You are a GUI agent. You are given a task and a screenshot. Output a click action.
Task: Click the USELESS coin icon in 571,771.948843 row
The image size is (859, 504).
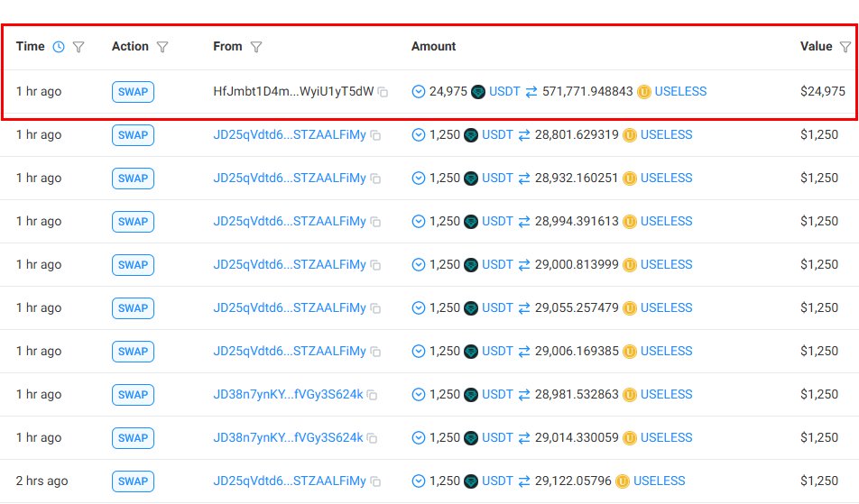[643, 92]
